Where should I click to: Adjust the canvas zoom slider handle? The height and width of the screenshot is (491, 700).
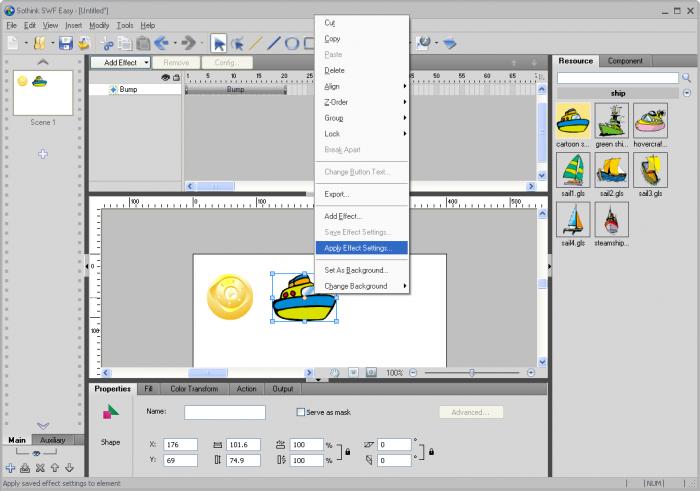[x=472, y=372]
